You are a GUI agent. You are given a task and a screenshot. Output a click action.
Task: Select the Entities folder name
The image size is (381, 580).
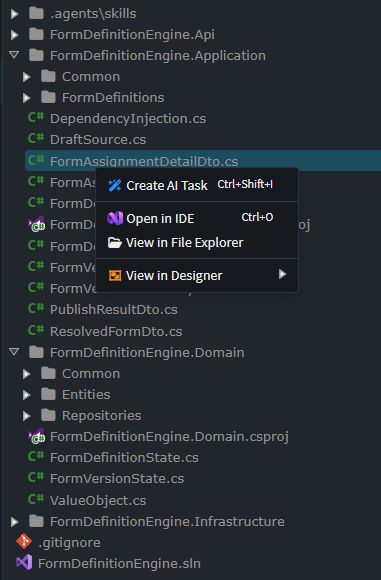[86, 395]
